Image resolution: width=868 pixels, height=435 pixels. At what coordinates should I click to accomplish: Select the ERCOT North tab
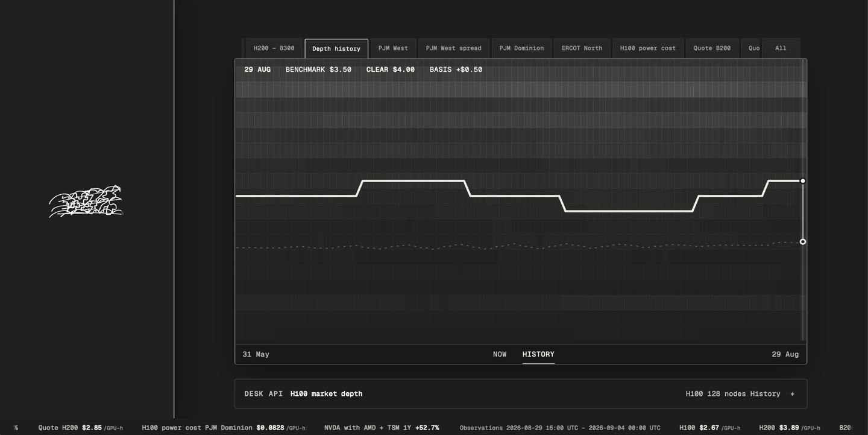click(x=582, y=48)
